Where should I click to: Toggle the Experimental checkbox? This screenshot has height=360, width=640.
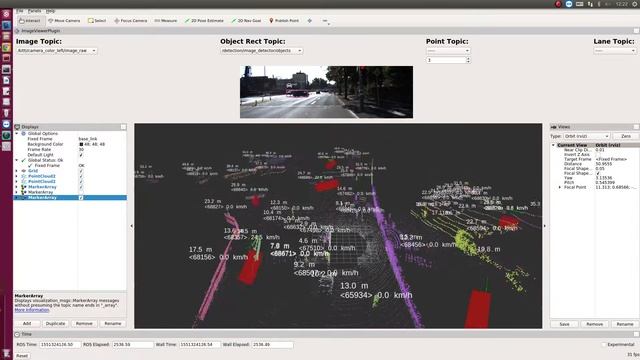pyautogui.click(x=605, y=344)
